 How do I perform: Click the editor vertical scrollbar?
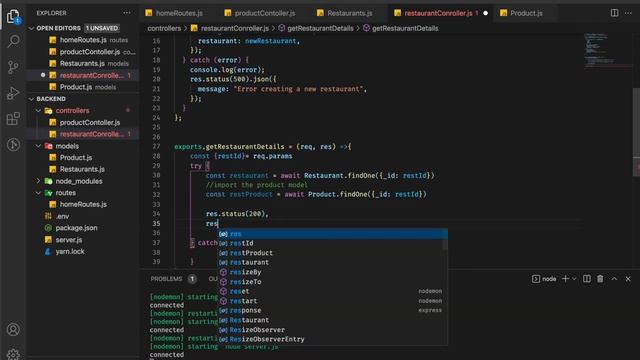click(636, 133)
